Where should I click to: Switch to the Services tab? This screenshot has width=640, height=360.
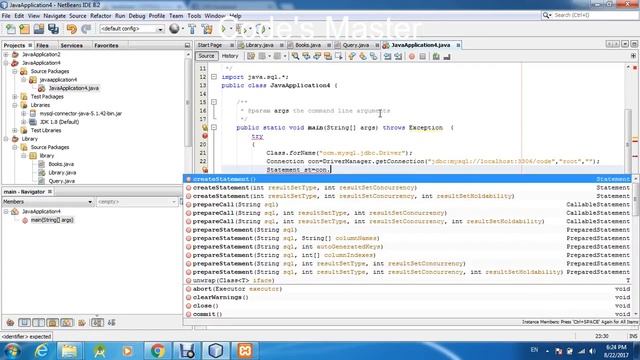[71, 45]
